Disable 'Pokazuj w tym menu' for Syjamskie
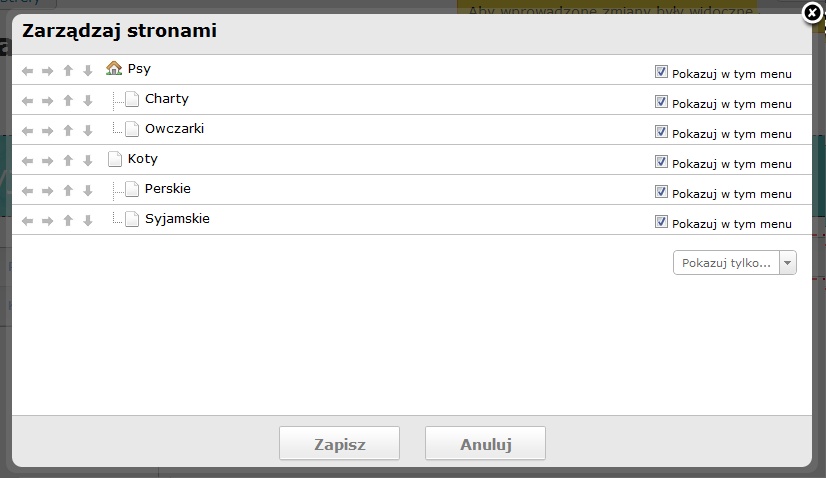Screen dimensions: 826x478 pos(661,222)
